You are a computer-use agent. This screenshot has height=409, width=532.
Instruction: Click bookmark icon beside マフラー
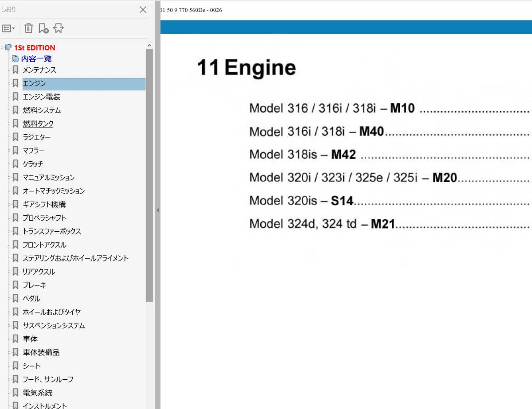(16, 151)
